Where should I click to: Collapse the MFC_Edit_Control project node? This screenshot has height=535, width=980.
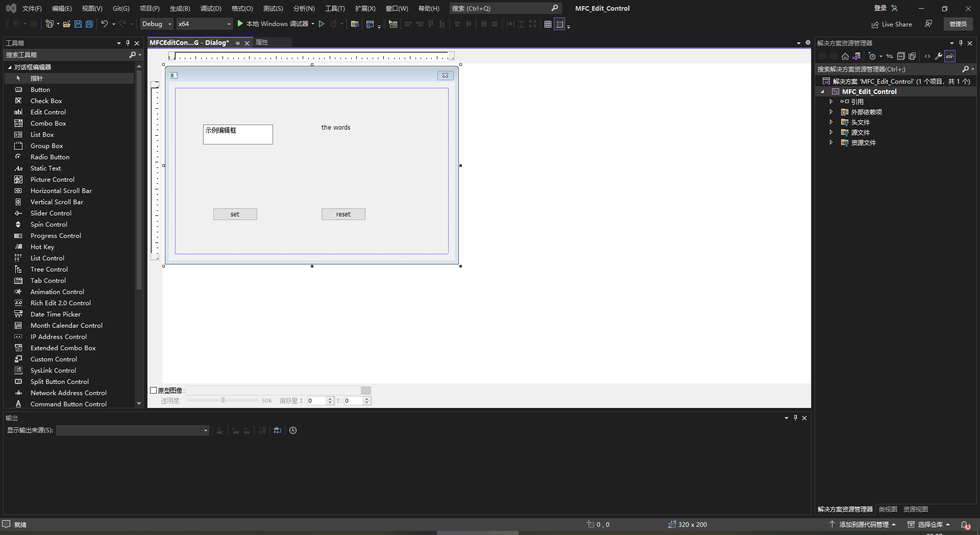tap(822, 92)
